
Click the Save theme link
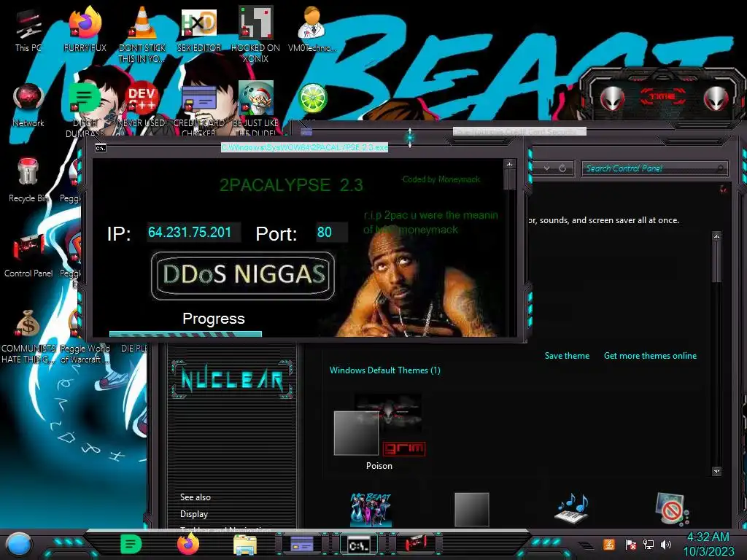coord(567,356)
